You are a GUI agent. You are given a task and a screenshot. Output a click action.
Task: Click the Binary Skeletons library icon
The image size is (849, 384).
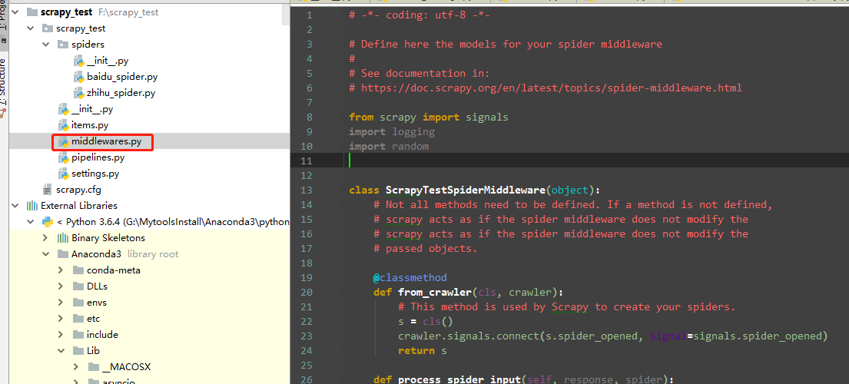pyautogui.click(x=63, y=238)
